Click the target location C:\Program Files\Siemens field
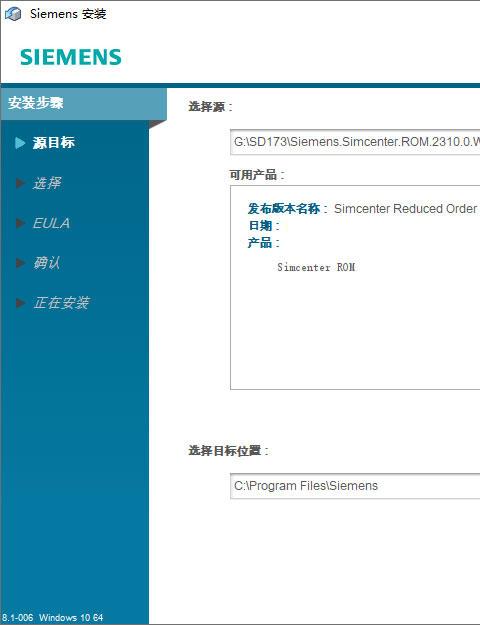The image size is (480, 625). pyautogui.click(x=355, y=486)
